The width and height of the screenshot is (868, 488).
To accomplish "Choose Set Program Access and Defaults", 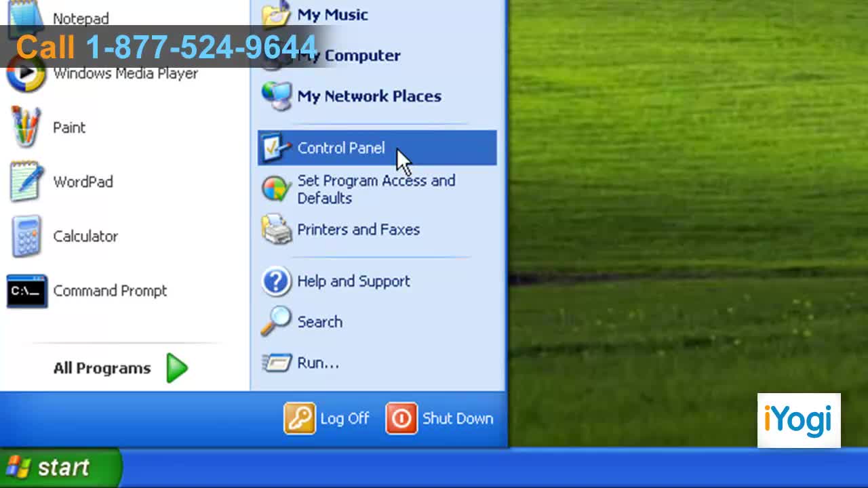I will [x=377, y=189].
